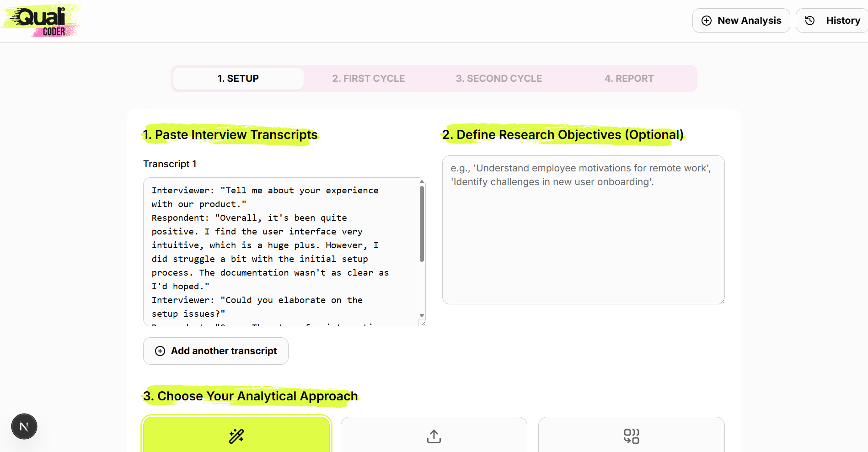Click inside the Transcript 1 text area

tap(281, 251)
